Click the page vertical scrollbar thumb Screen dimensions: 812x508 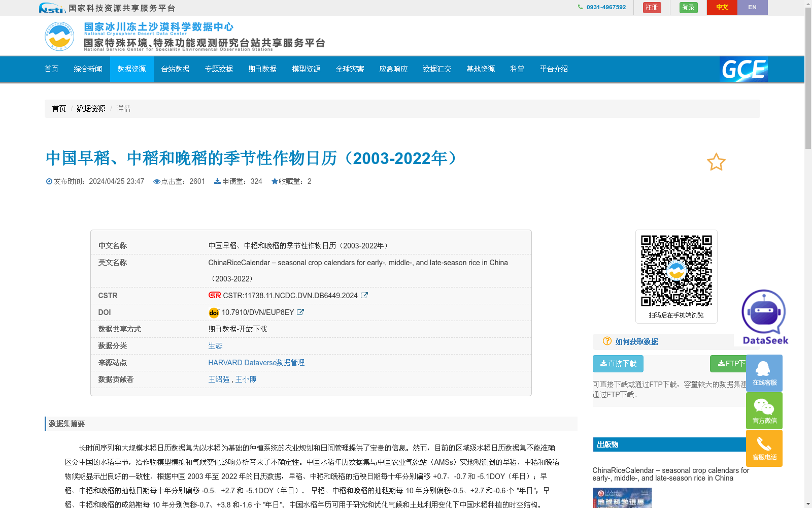[808, 79]
